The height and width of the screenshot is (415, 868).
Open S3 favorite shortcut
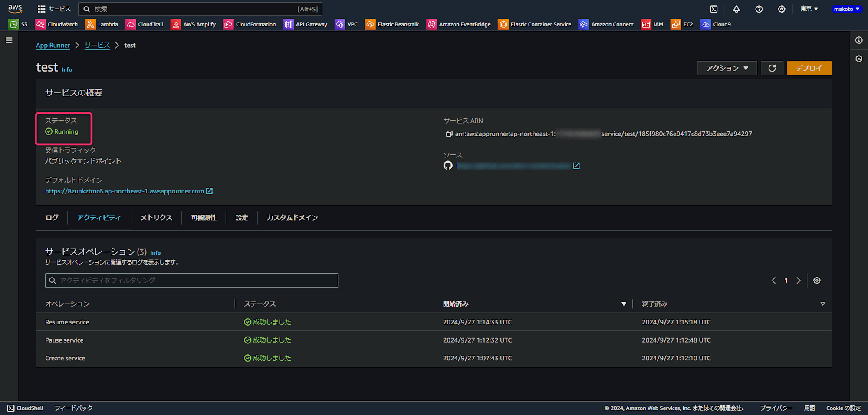pos(18,24)
